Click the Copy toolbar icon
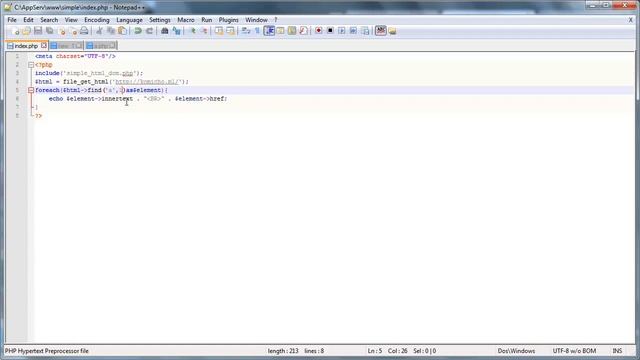The width and height of the screenshot is (640, 360). [111, 31]
